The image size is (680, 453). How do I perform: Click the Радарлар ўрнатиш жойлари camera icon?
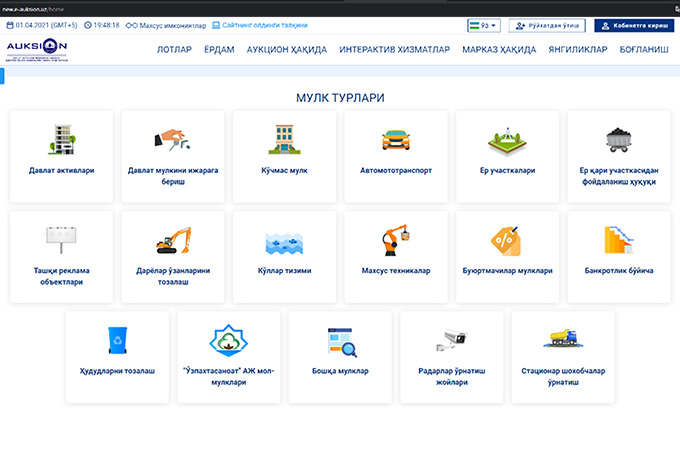click(x=452, y=340)
